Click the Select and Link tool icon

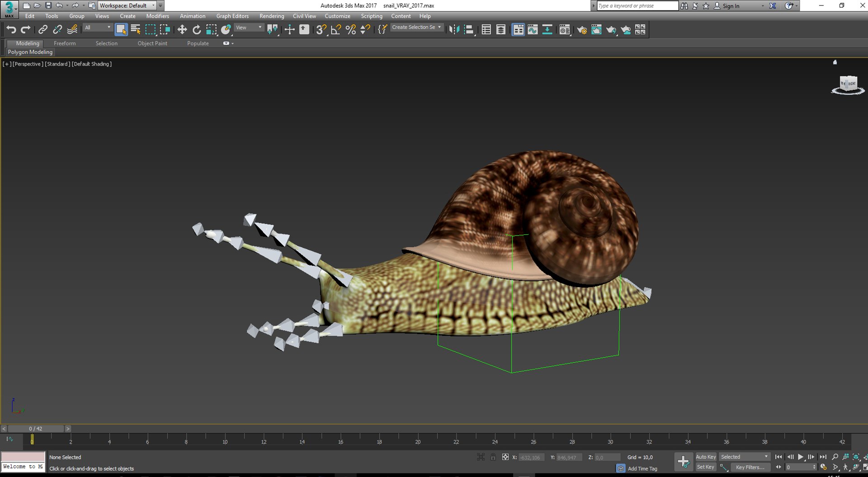tap(42, 30)
